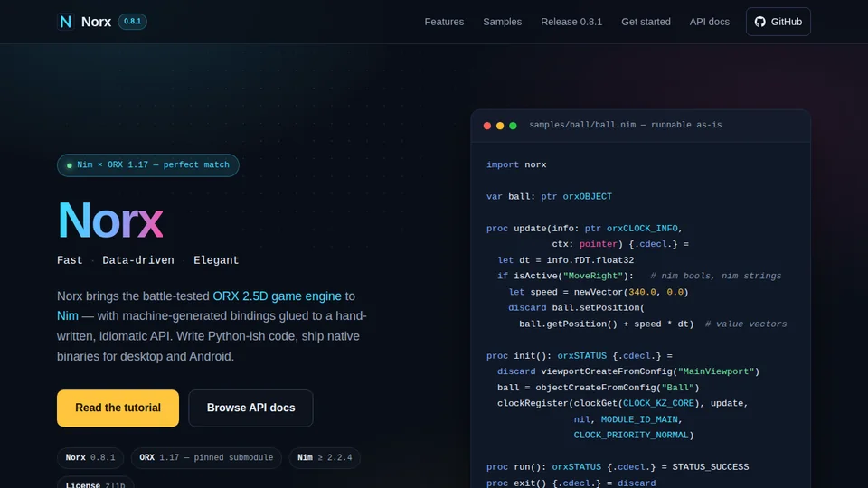
Task: Open API docs in the navbar
Action: pos(709,22)
